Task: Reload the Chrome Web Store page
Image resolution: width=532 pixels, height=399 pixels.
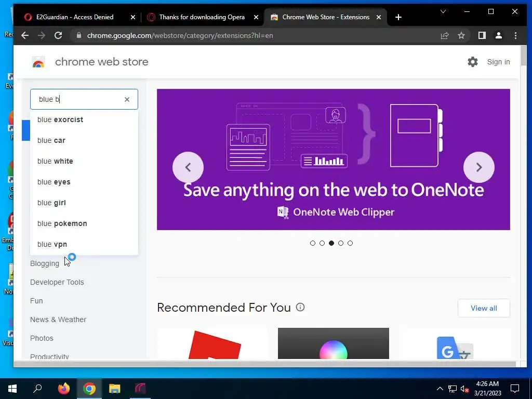Action: pyautogui.click(x=58, y=35)
